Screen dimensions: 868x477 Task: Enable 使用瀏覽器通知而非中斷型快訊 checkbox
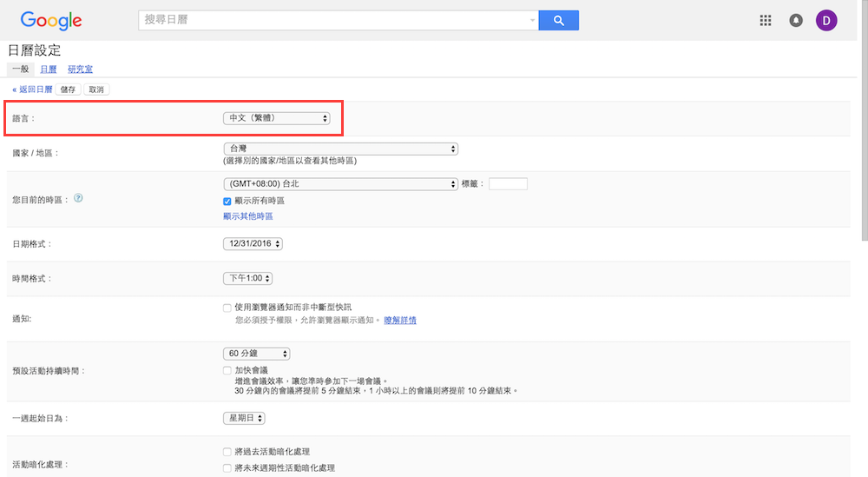(227, 308)
